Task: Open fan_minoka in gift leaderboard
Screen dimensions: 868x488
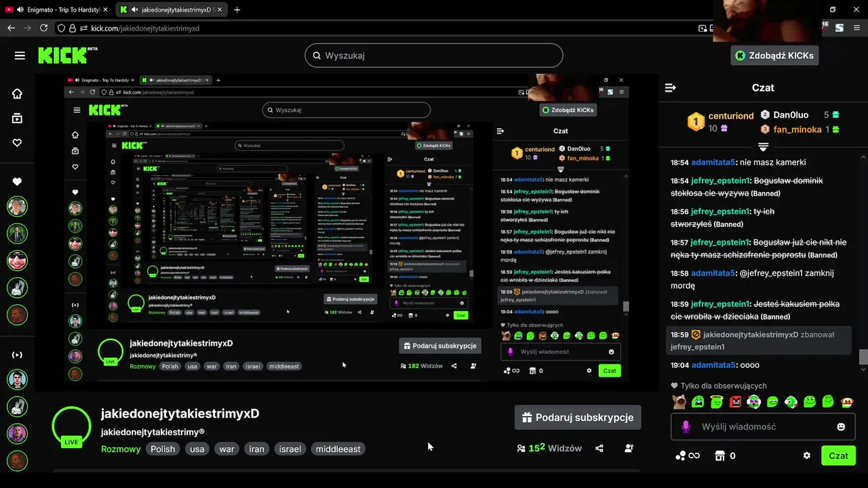Action: 797,129
